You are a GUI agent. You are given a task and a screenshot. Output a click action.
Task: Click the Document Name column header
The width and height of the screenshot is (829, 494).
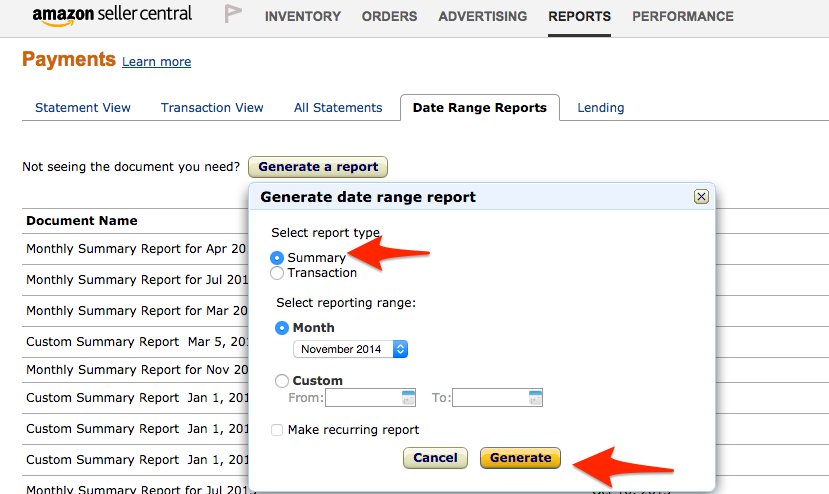(82, 221)
